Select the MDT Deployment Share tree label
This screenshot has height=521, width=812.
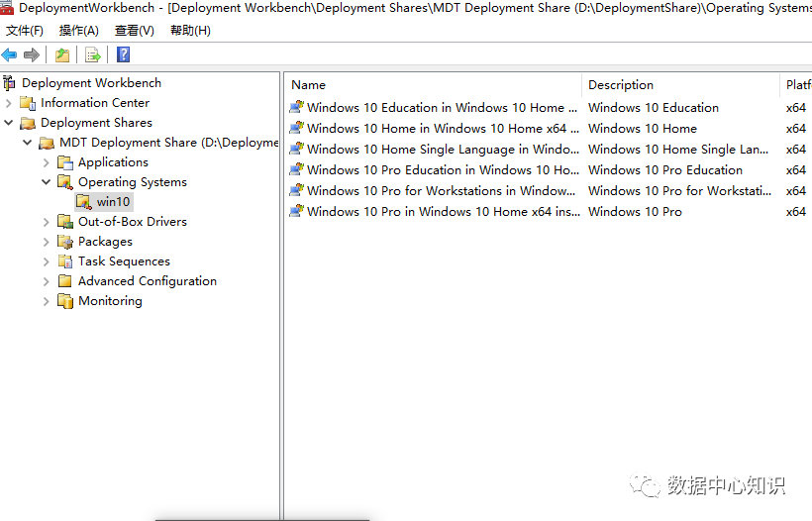point(168,143)
